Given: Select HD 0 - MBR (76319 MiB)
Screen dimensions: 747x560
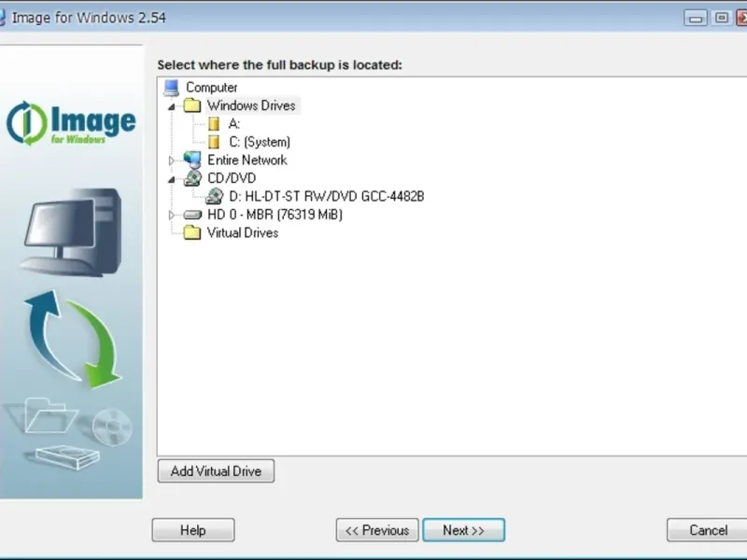Looking at the screenshot, I should 275,215.
